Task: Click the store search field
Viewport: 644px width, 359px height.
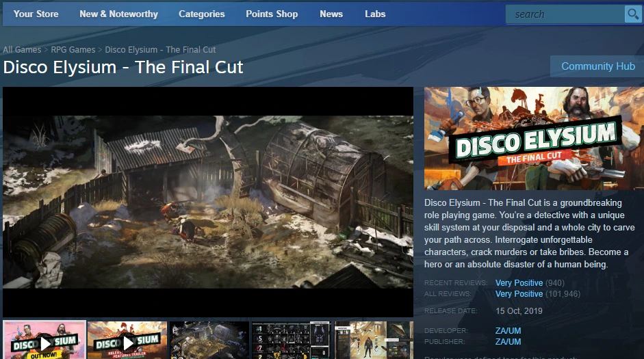Action: [565, 14]
